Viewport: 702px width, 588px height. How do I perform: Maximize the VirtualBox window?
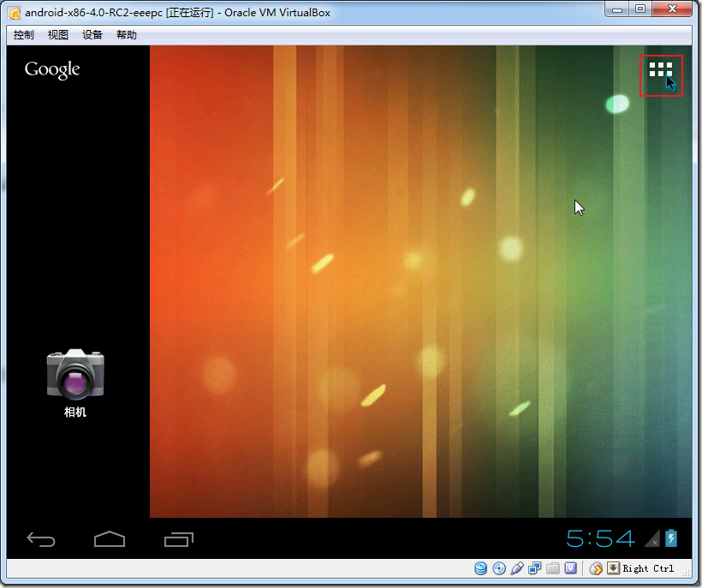[x=640, y=9]
